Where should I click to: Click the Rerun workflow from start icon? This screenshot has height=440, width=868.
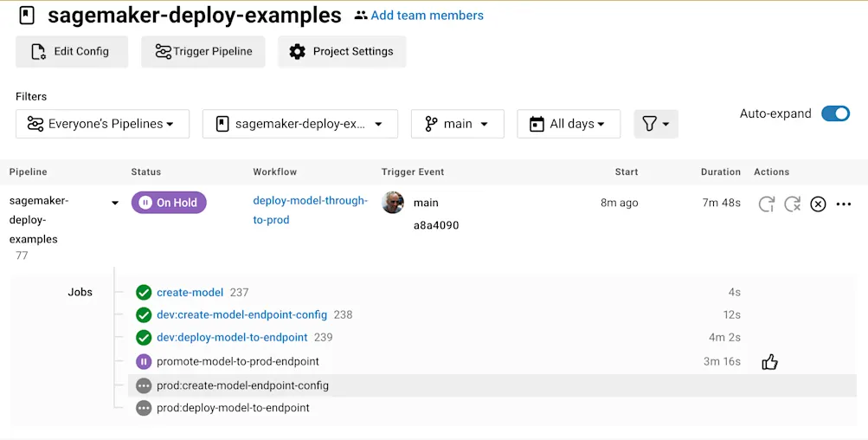pos(766,204)
